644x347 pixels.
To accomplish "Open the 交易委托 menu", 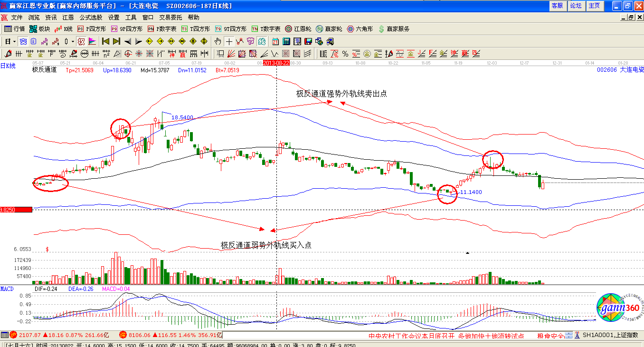I will [x=170, y=17].
